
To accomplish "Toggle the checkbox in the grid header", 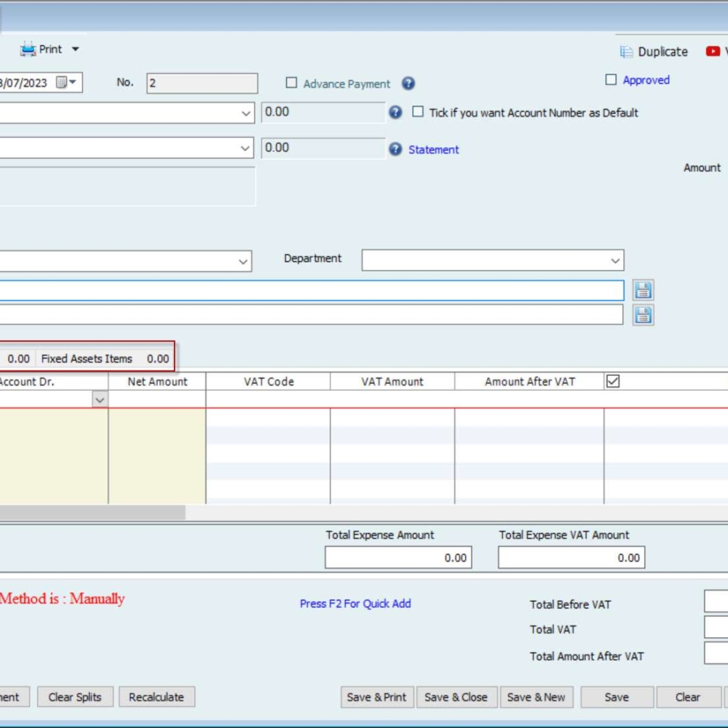I will [x=613, y=381].
